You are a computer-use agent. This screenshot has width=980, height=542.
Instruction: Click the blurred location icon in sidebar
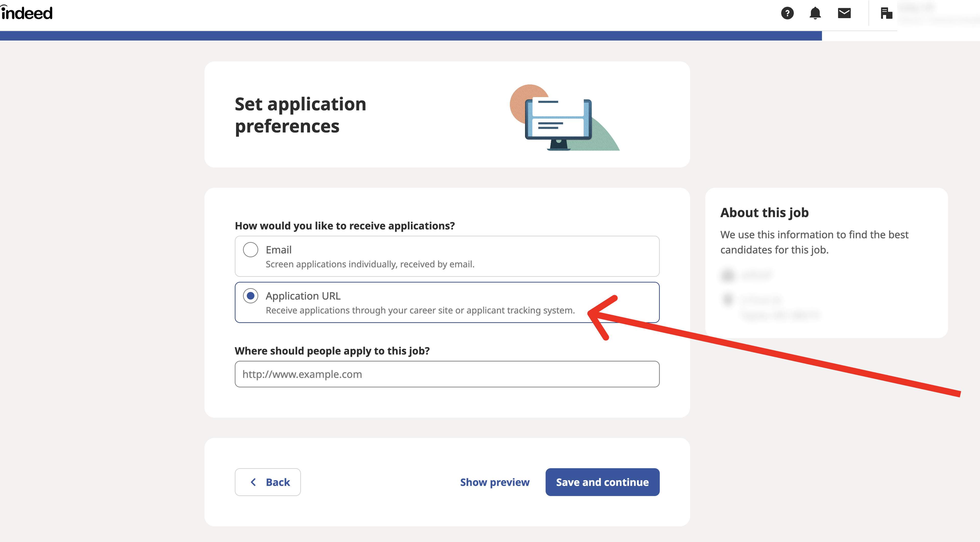click(x=728, y=300)
